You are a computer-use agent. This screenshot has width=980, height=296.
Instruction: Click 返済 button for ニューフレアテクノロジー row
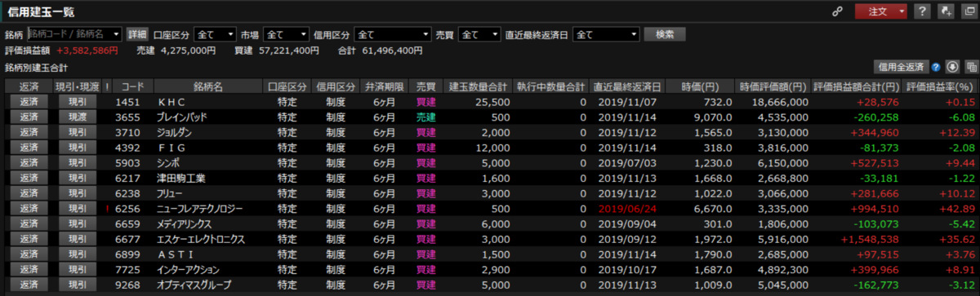(29, 209)
